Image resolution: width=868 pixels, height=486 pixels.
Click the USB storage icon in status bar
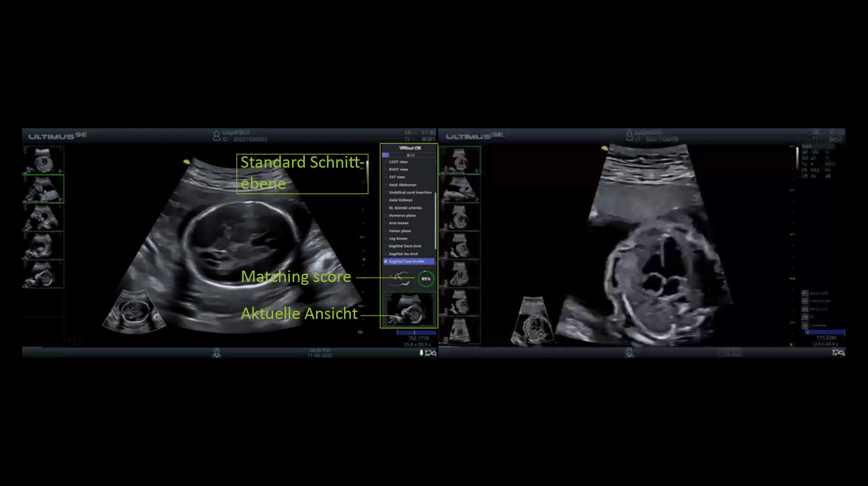click(421, 353)
